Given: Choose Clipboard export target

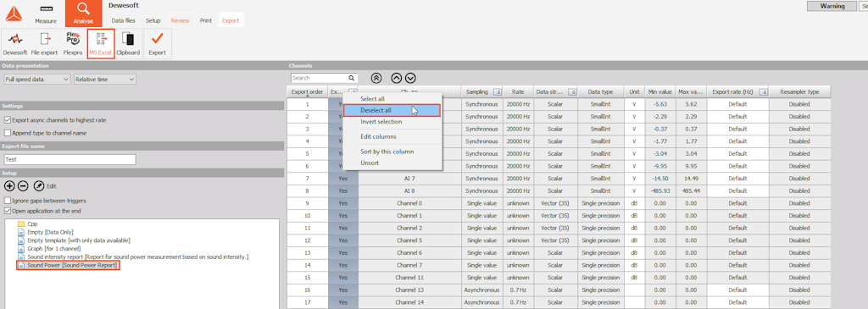Looking at the screenshot, I should (129, 44).
